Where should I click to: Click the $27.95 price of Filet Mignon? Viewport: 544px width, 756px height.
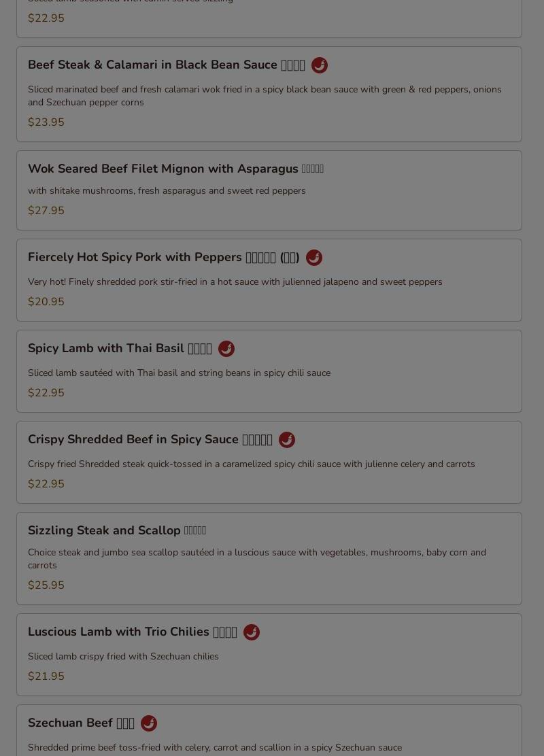tap(46, 211)
